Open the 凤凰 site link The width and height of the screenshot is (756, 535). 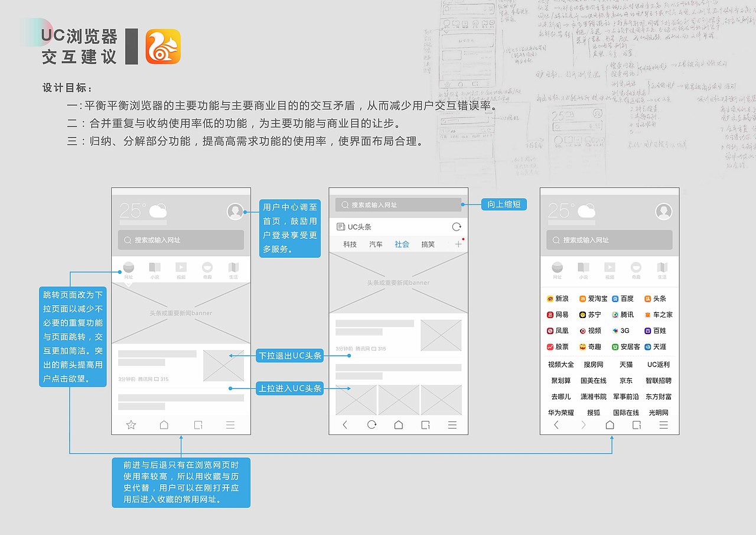pos(558,330)
